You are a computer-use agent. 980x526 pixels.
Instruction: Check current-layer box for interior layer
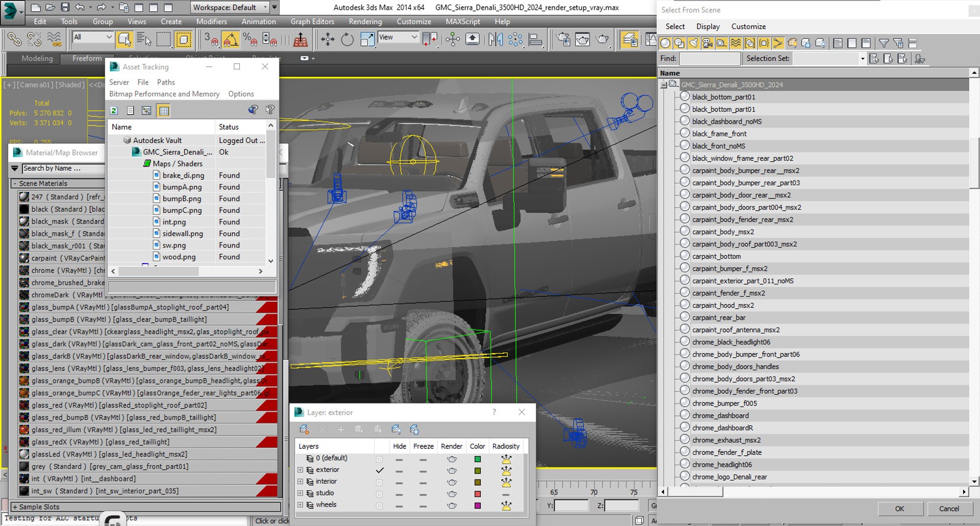[x=379, y=482]
